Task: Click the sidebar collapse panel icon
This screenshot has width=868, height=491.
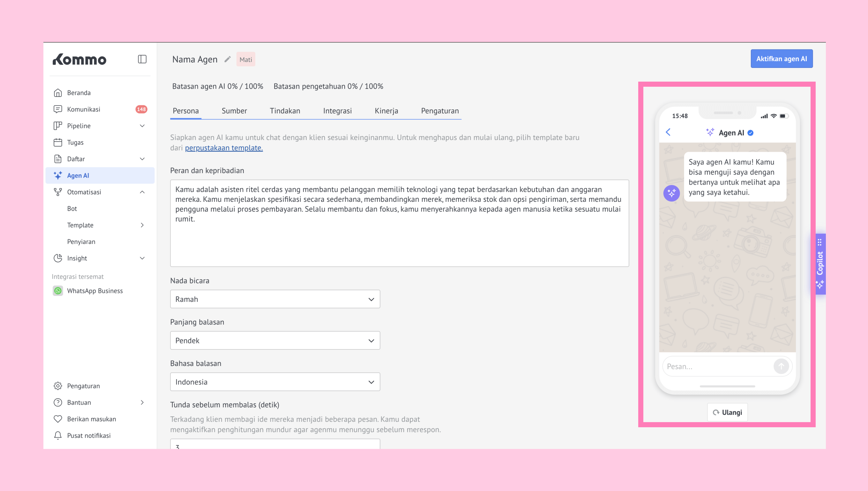Action: tap(142, 59)
